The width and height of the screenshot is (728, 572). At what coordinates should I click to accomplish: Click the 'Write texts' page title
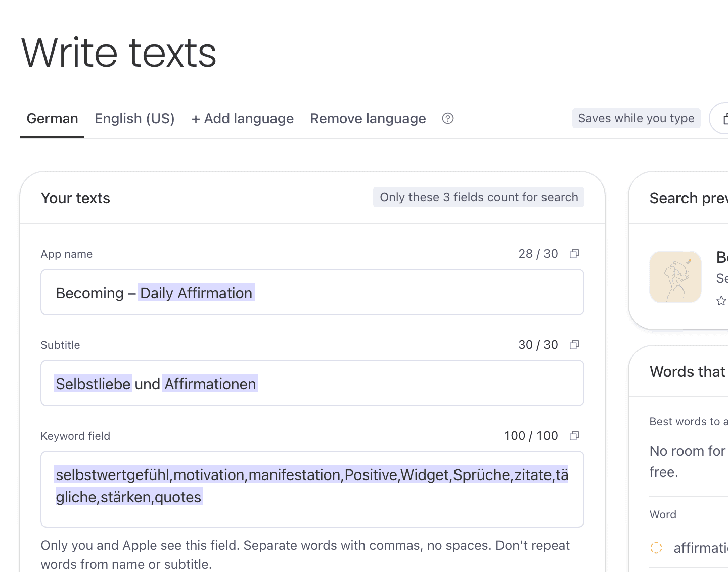119,53
